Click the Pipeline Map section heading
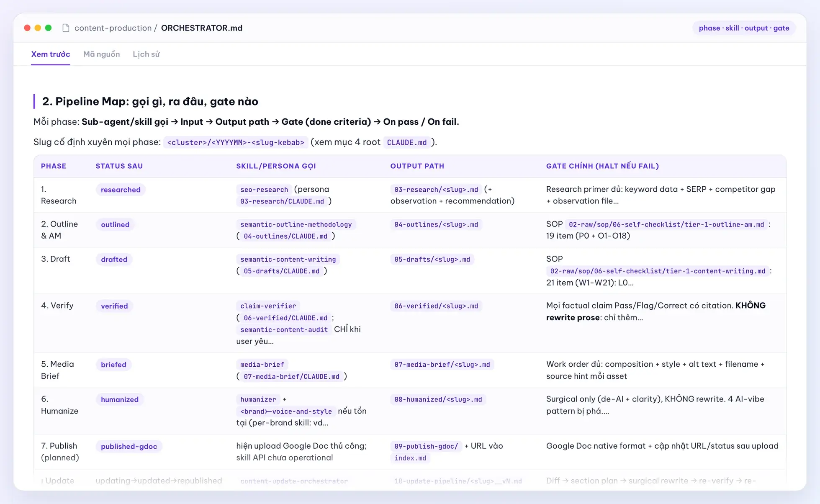 pos(150,101)
